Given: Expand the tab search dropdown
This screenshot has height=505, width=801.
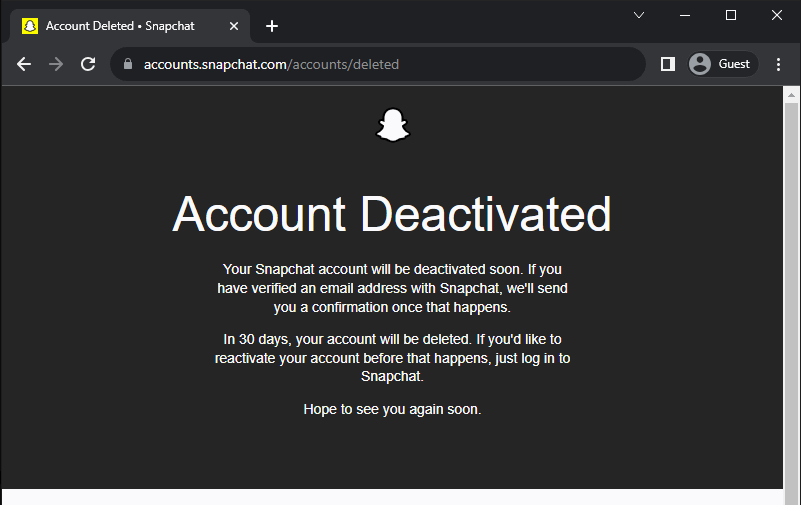Looking at the screenshot, I should pos(639,15).
